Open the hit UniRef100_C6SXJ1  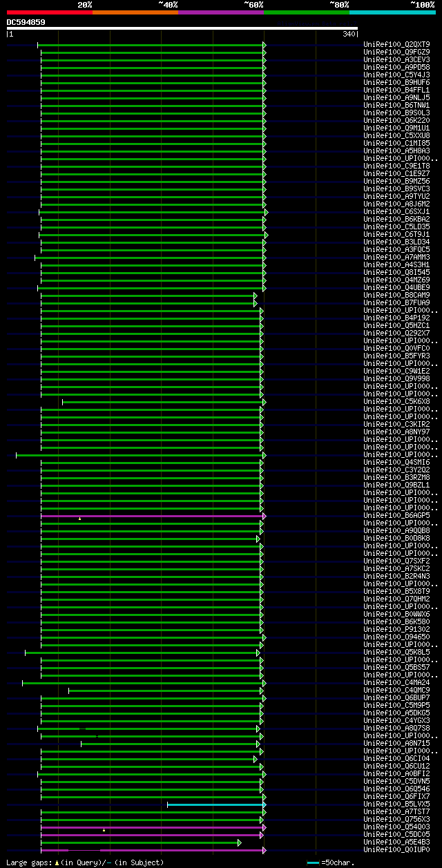[396, 211]
